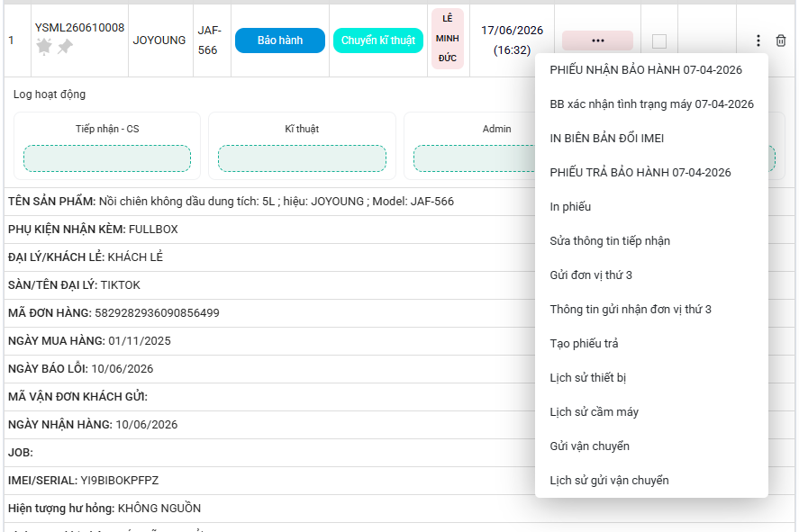Open Lịch sử gửi vận chuyển

point(609,480)
